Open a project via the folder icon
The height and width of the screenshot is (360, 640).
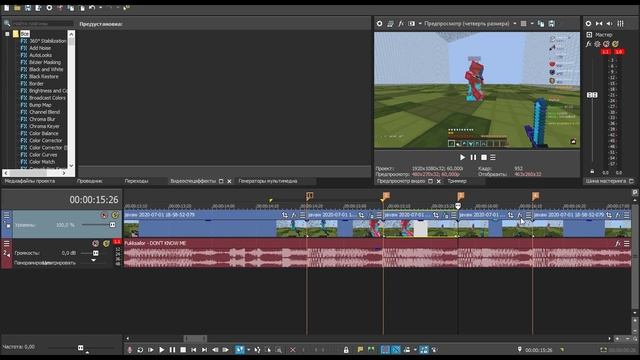17,8
